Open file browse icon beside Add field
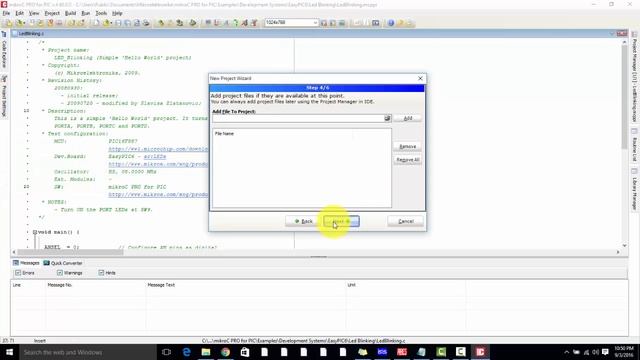Viewport: 640px width, 360px height. click(x=387, y=118)
